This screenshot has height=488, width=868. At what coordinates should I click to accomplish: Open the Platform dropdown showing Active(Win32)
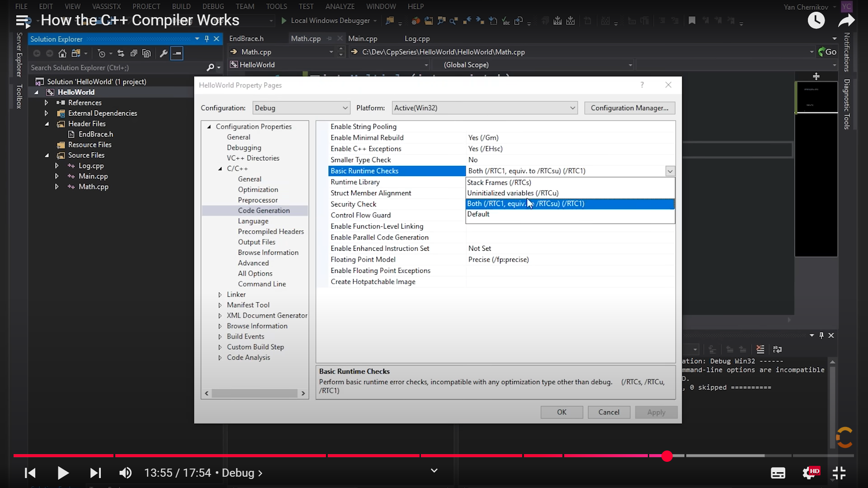(x=485, y=108)
